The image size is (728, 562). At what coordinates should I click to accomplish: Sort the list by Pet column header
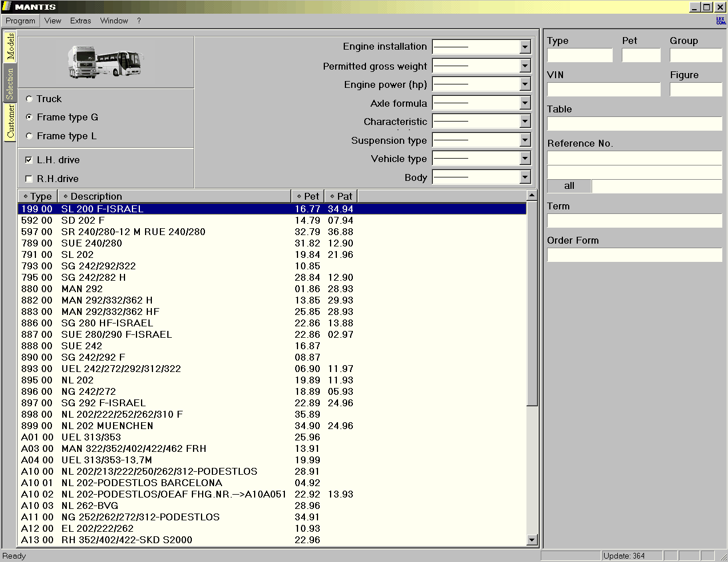308,196
